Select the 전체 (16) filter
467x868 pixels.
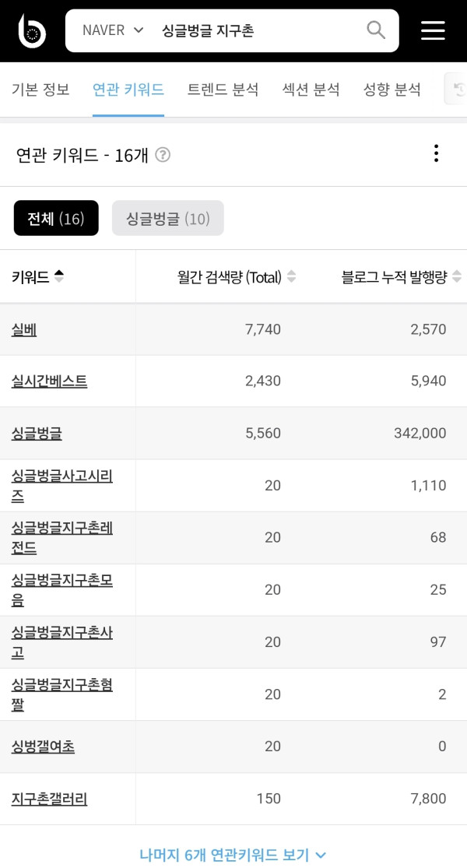[x=56, y=218]
